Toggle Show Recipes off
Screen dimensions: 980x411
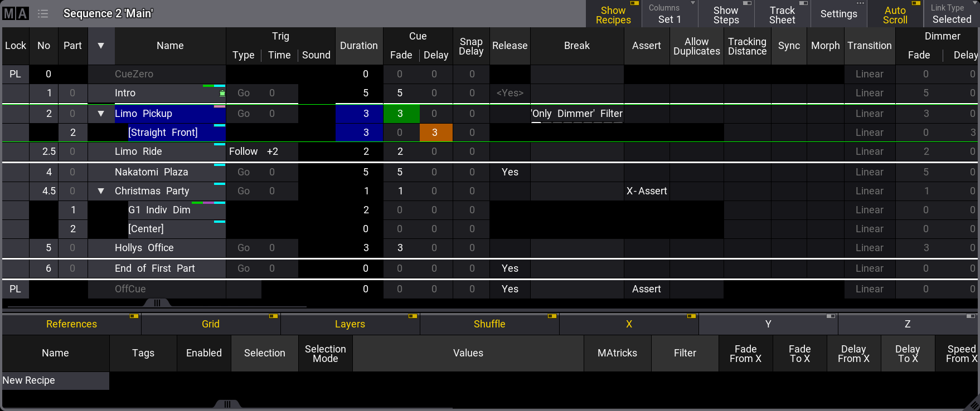tap(613, 14)
